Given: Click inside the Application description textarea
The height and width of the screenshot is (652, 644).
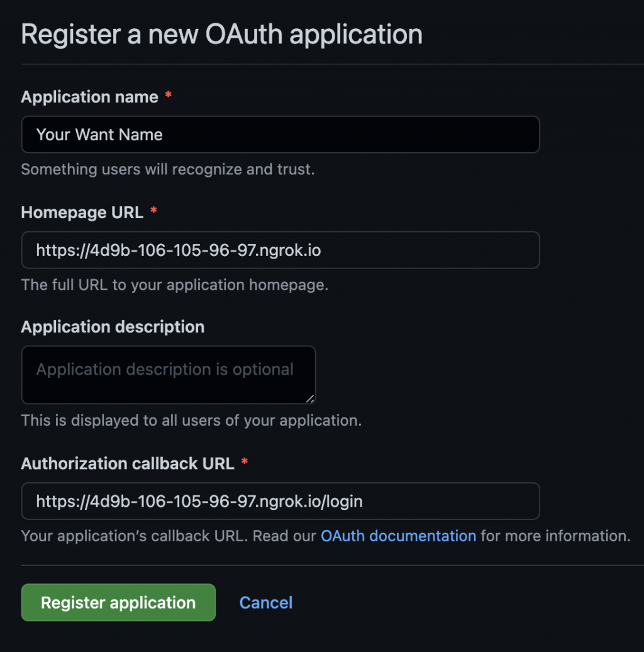Looking at the screenshot, I should click(x=168, y=375).
